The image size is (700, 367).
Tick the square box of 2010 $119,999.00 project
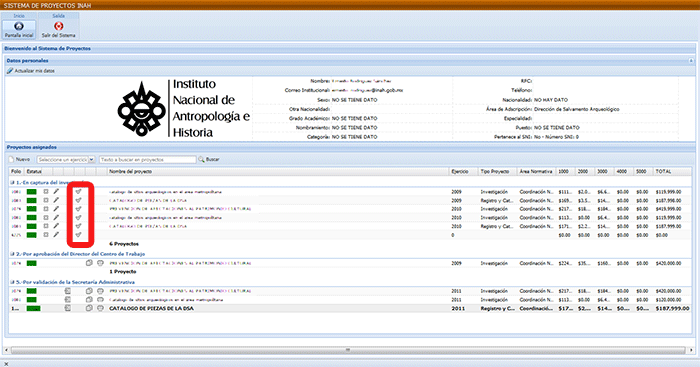pyautogui.click(x=46, y=217)
